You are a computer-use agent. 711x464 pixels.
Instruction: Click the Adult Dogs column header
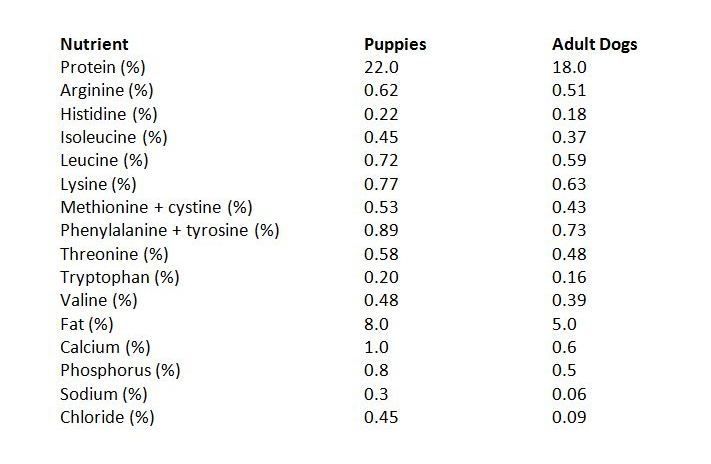coord(594,44)
